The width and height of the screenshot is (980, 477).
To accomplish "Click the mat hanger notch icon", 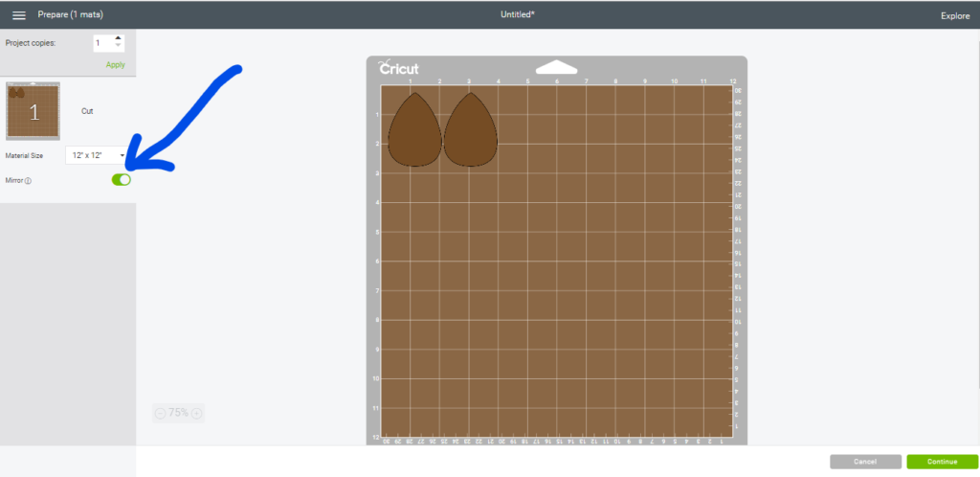I will 556,67.
